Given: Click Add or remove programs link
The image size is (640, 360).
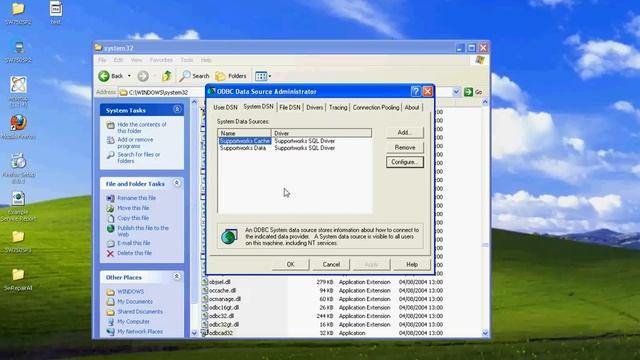Looking at the screenshot, I should (135, 142).
